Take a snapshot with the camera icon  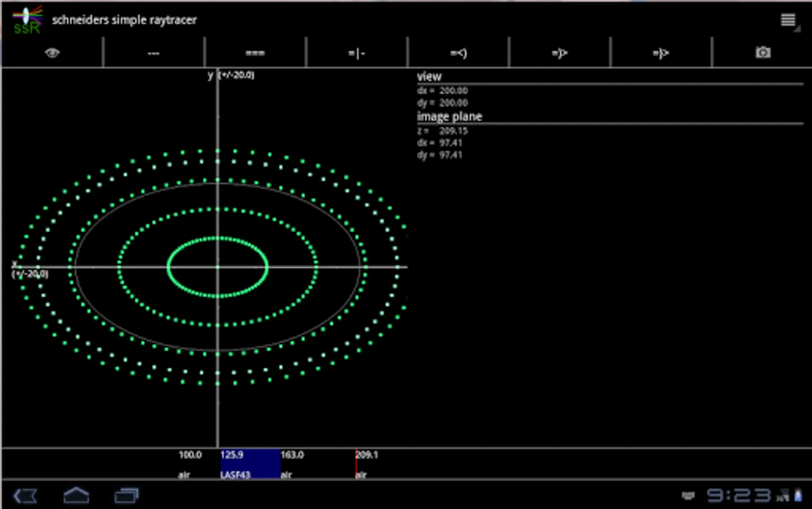(x=762, y=53)
